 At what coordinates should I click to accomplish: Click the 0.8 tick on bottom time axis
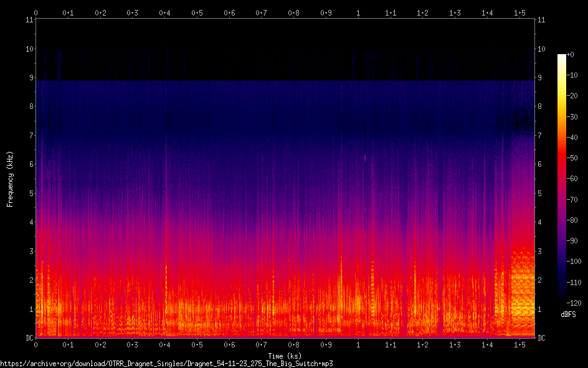[x=293, y=344]
